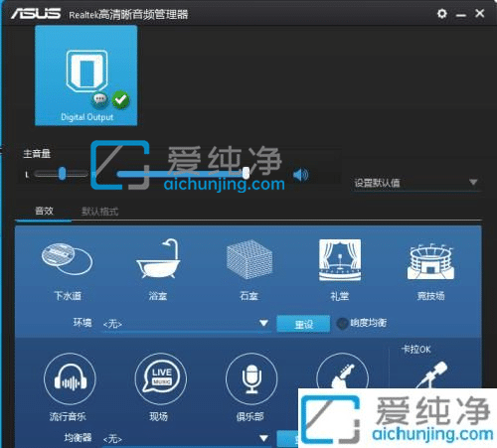This screenshot has width=497, height=448.
Task: Click the chat bubble icon on Digital Output
Action: pos(99,99)
